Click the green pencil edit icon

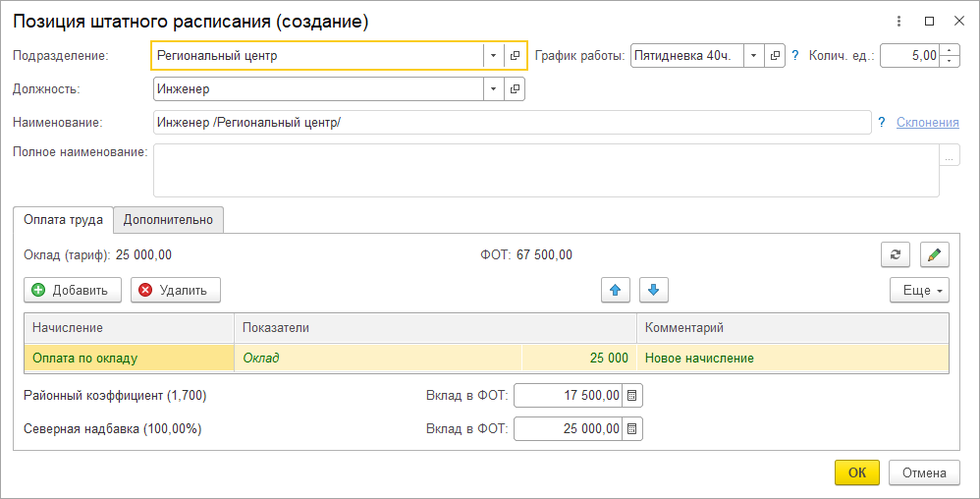point(935,254)
